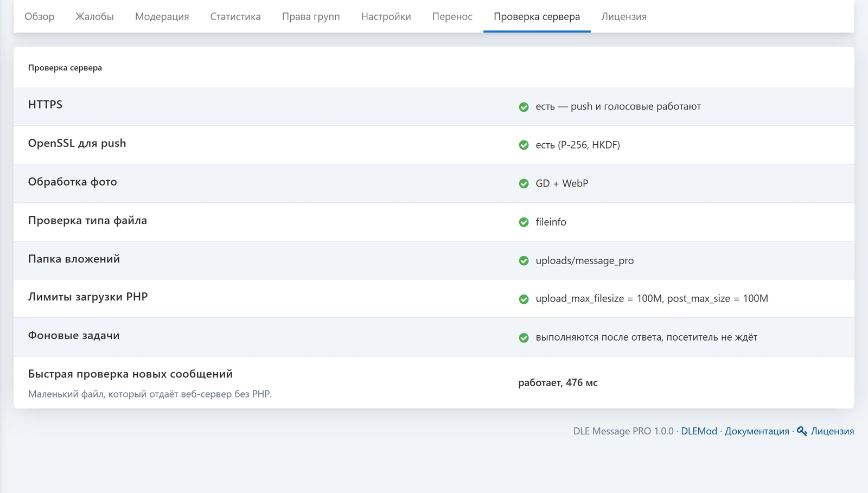Click the green check icon for PHP upload limits
The image size is (868, 493).
524,299
